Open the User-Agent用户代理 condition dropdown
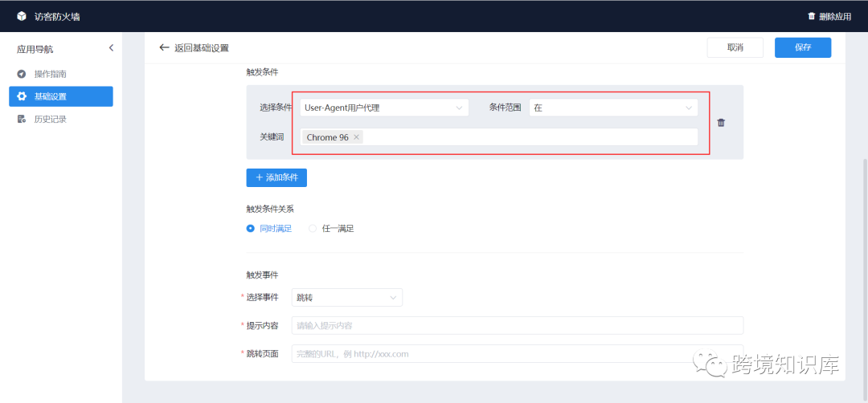This screenshot has height=403, width=868. tap(384, 108)
